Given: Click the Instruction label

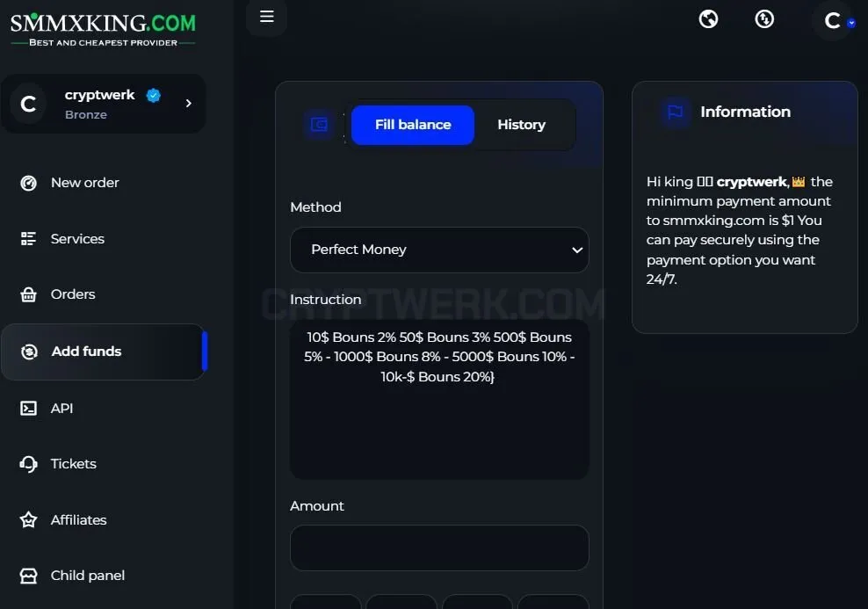Looking at the screenshot, I should click(x=325, y=300).
